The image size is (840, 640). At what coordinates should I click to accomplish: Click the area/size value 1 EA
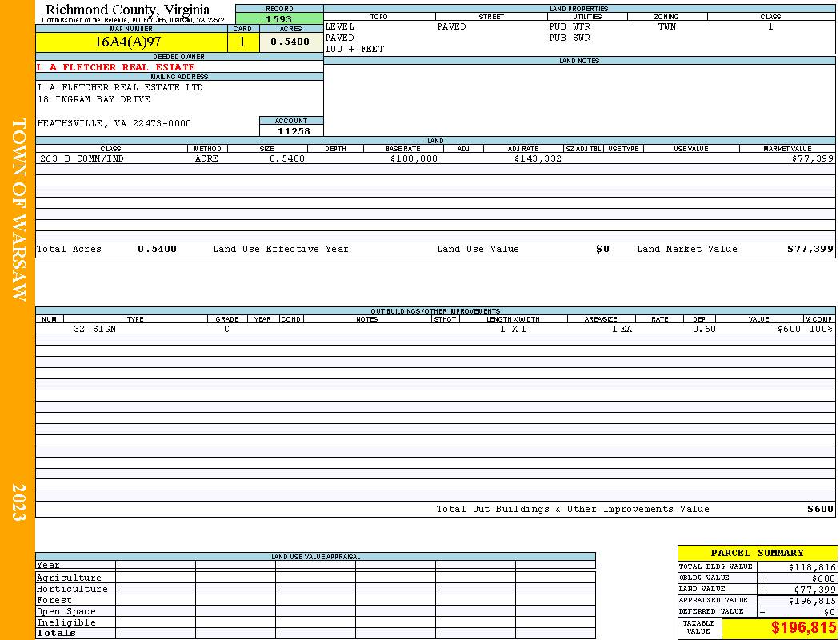tap(622, 329)
